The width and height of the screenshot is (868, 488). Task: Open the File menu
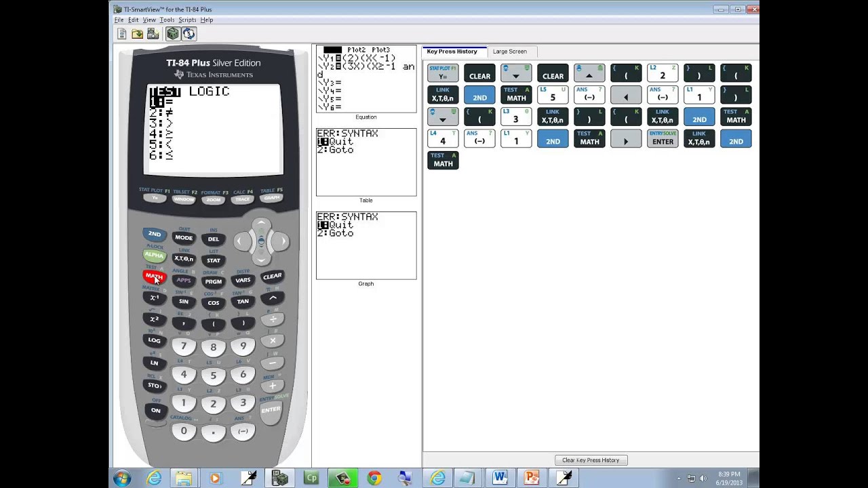pos(119,20)
